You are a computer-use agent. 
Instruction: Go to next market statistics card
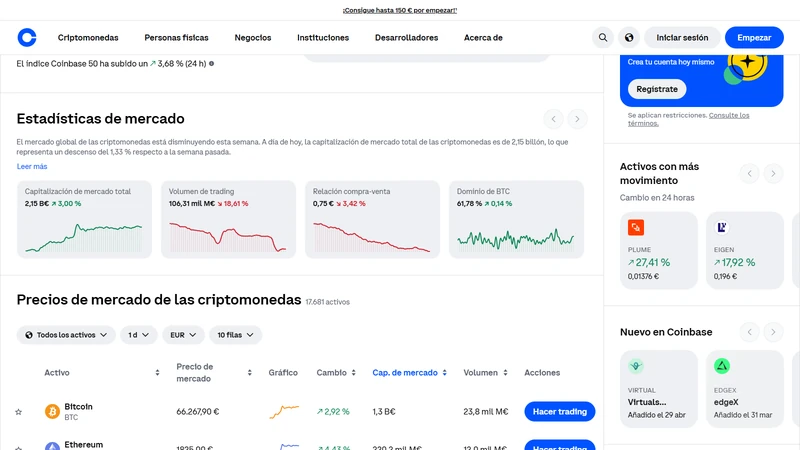coord(577,119)
